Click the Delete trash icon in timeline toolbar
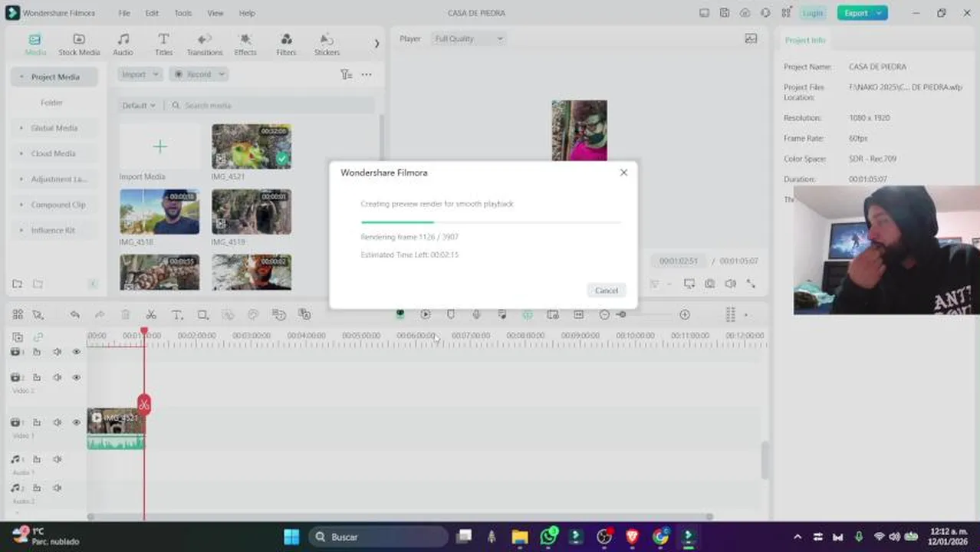Screen dimensions: 980x552 coord(126,314)
